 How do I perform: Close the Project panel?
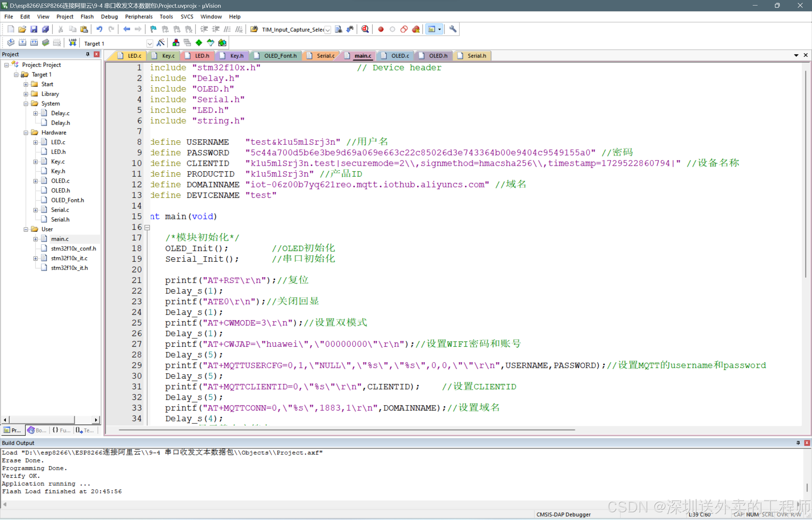(97, 54)
